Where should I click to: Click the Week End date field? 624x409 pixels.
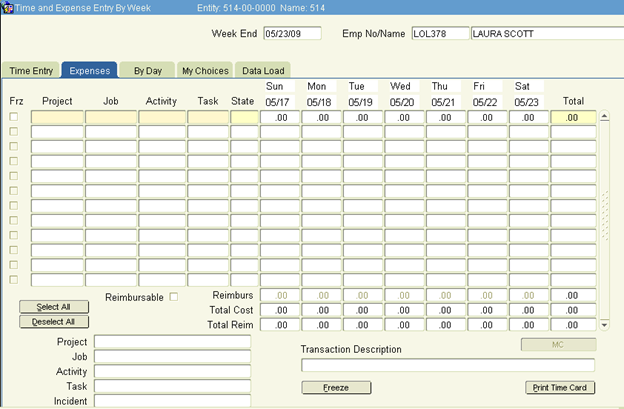point(292,33)
